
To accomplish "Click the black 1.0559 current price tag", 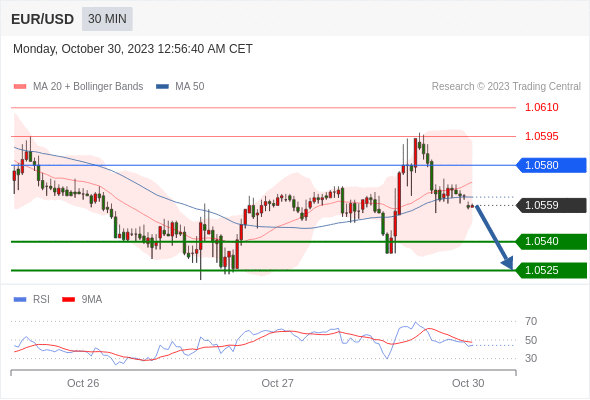I will 551,205.
